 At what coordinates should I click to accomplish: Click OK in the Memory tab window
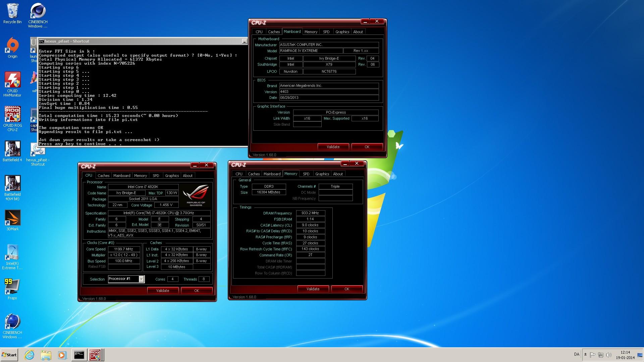click(x=347, y=289)
